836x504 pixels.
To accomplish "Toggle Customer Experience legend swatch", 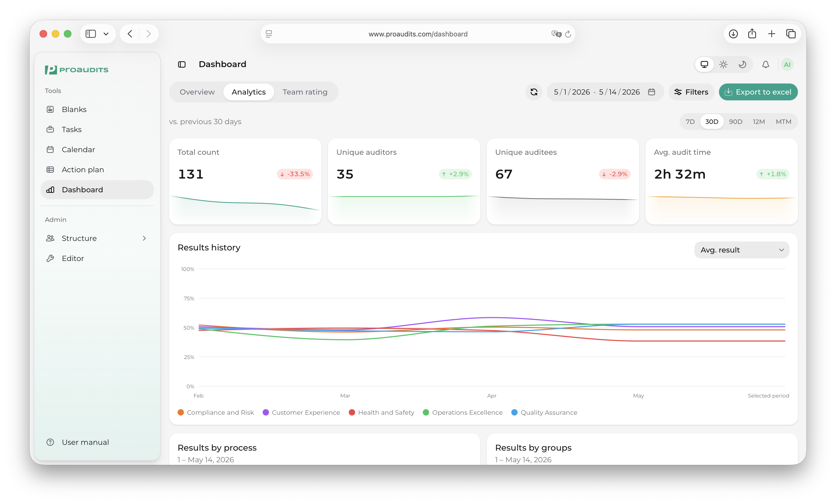I will click(x=266, y=412).
